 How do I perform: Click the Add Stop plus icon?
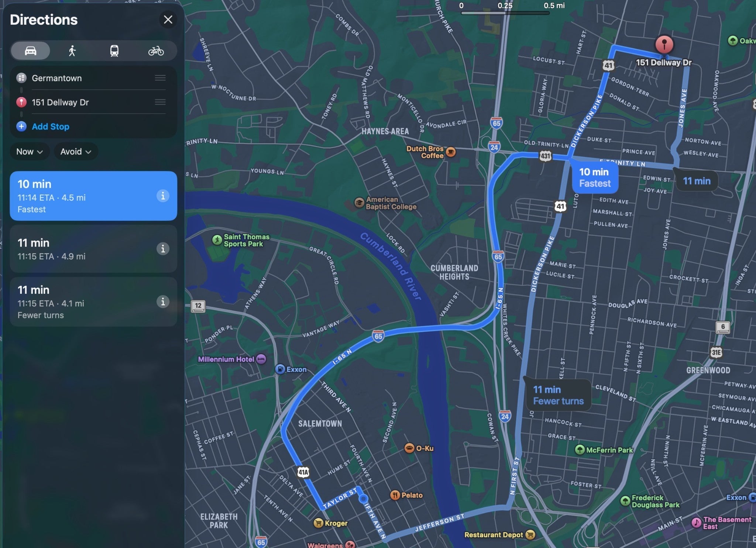point(21,127)
